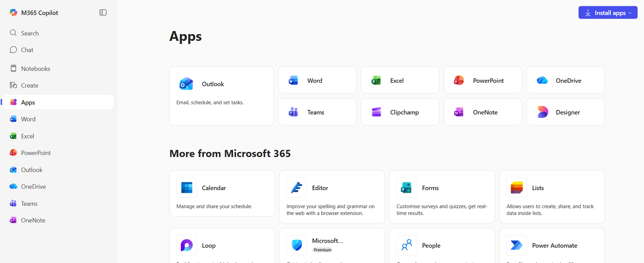Open the Microsoft Premium app card

[332, 246]
